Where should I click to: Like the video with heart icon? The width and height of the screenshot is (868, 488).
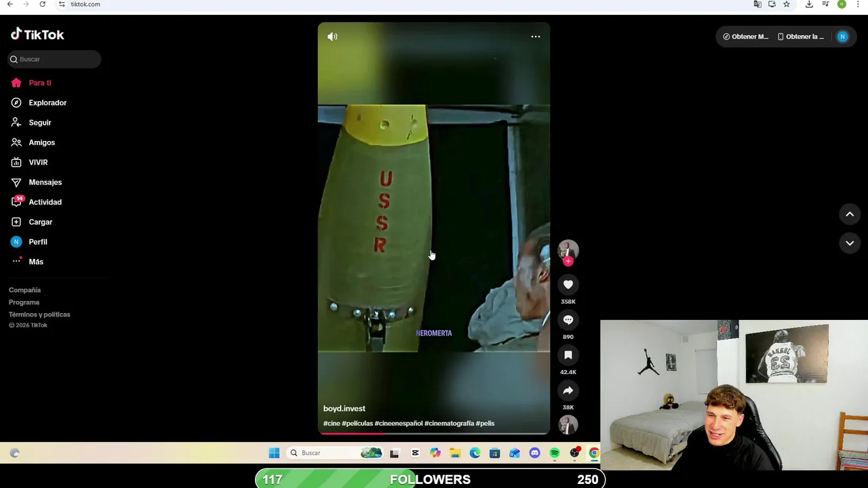(568, 285)
